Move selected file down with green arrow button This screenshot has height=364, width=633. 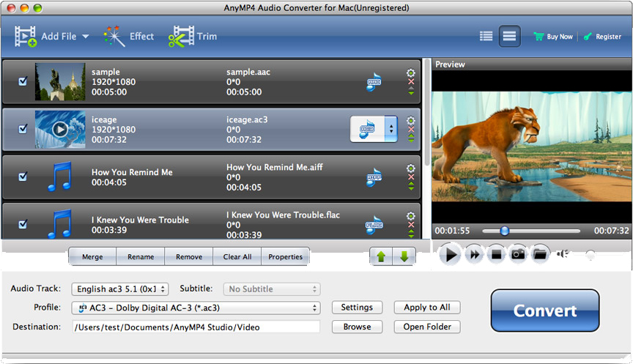[x=404, y=256]
